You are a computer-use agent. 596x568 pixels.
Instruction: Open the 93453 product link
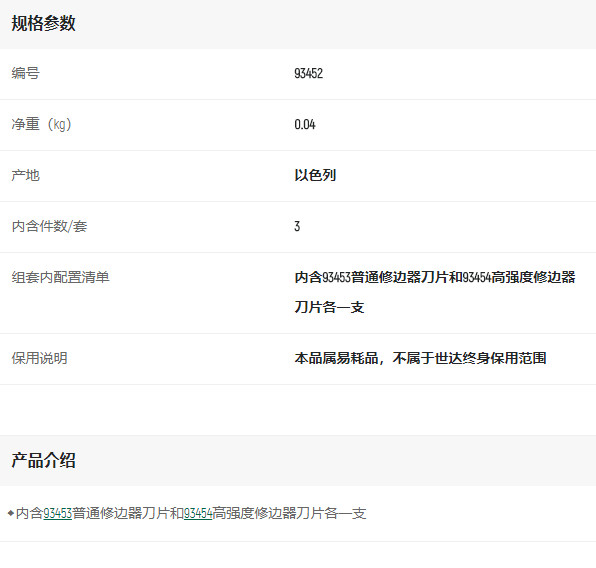click(x=57, y=513)
